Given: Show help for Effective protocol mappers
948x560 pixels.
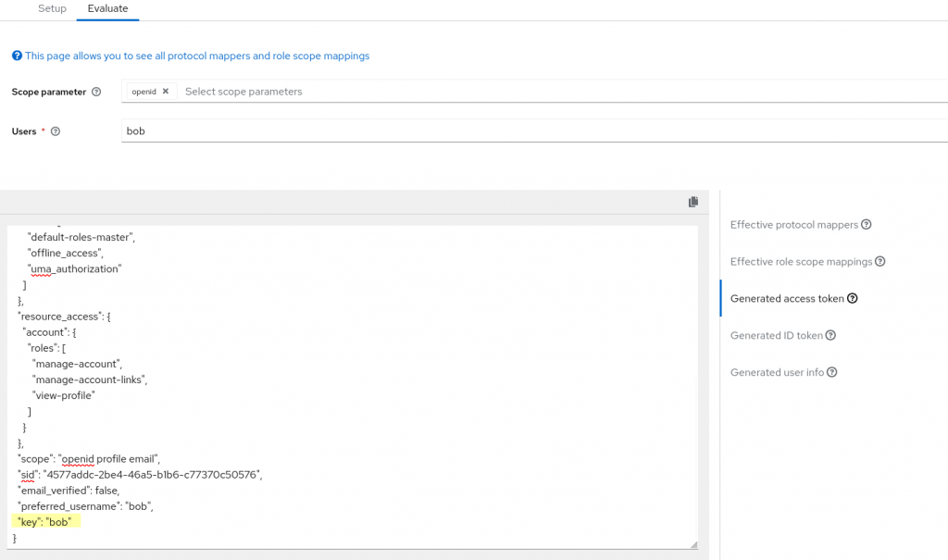Looking at the screenshot, I should [x=867, y=224].
